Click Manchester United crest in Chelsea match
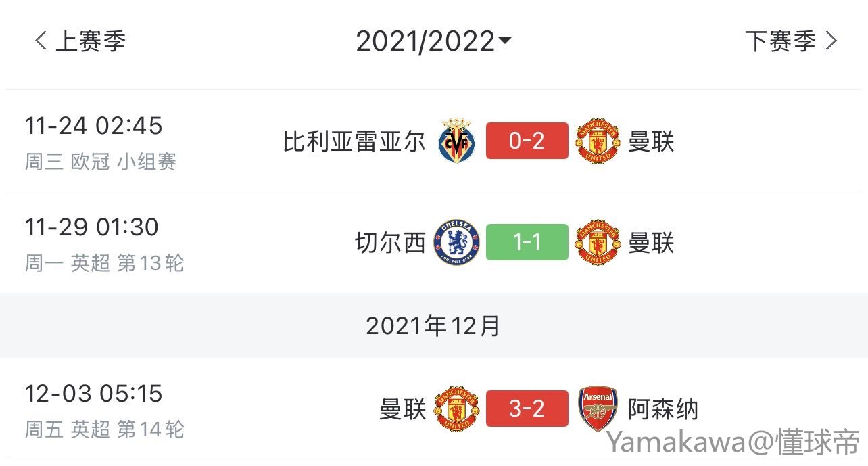 598,242
